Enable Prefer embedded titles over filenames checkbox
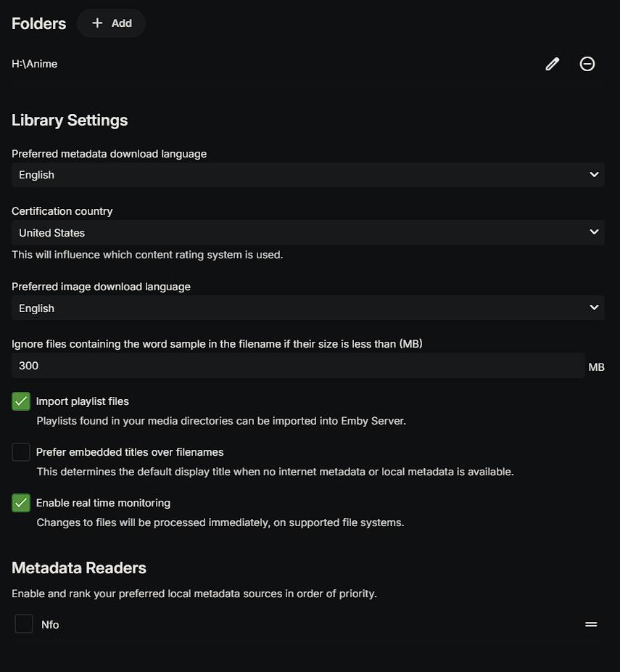 (21, 452)
